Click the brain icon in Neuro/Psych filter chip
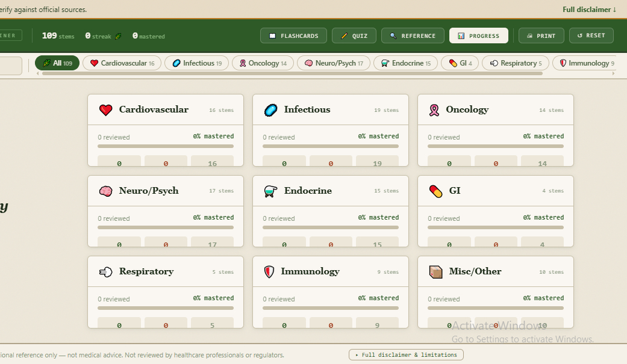The width and height of the screenshot is (627, 364). click(x=309, y=63)
